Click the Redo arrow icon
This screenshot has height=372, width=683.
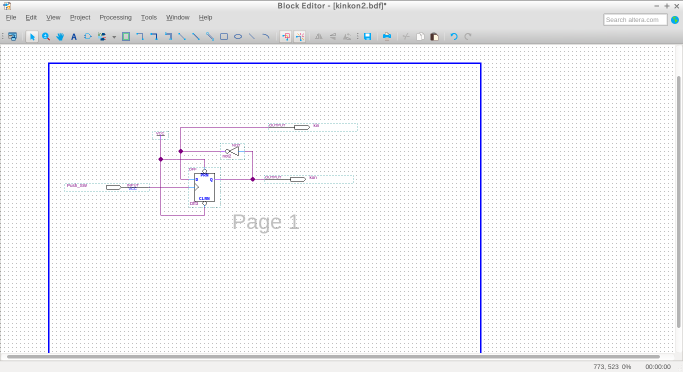click(468, 37)
